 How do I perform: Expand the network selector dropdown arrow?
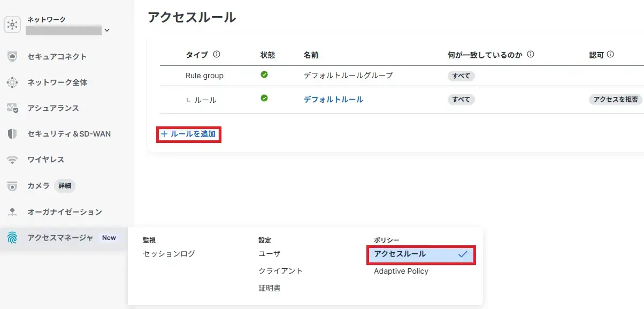pos(107,31)
